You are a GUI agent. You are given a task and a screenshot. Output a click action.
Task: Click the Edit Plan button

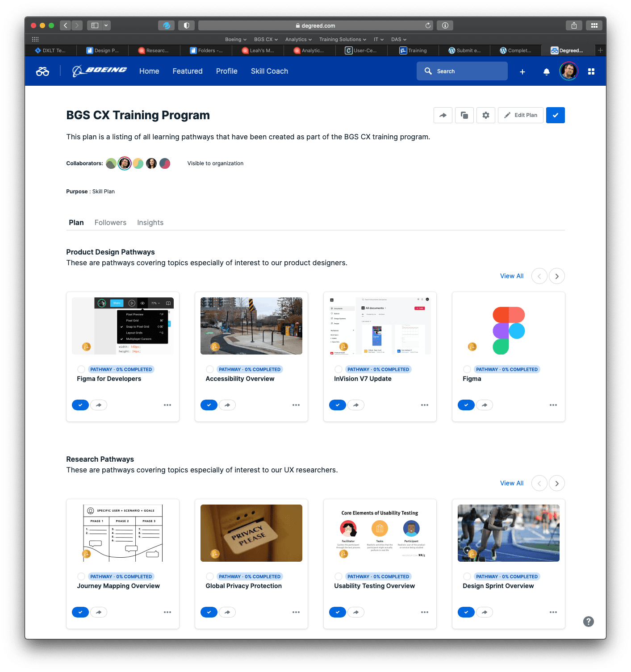point(520,115)
